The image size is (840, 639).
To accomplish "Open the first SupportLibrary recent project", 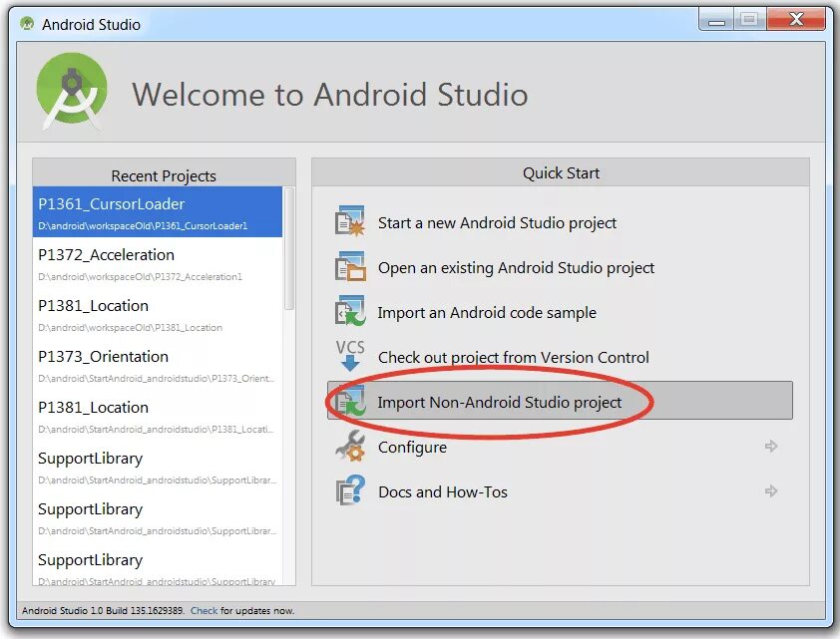I will pos(157,467).
